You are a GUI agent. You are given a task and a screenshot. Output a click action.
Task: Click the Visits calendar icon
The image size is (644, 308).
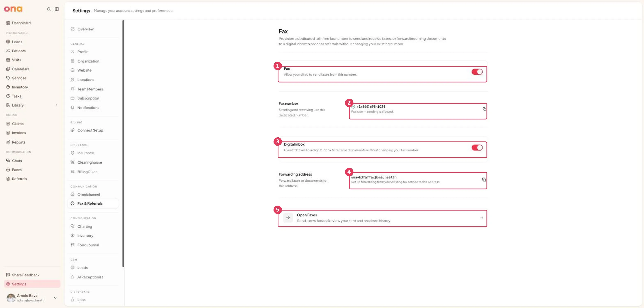8,60
